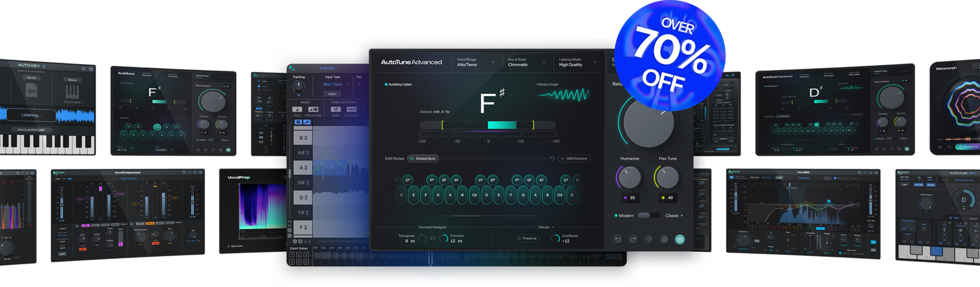Reset edit notes with the circular arrow icon
Screen dimensions: 980x287
[552, 159]
